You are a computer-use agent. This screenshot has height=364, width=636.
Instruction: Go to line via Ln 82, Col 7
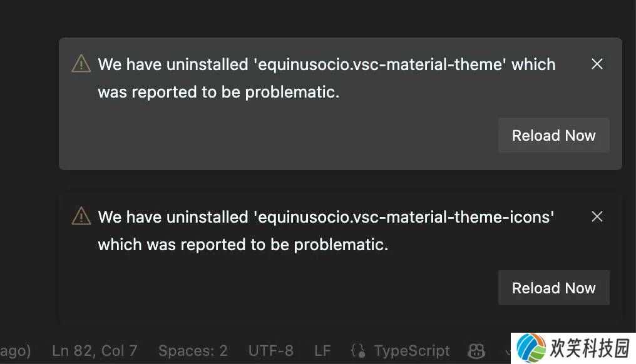[95, 351]
